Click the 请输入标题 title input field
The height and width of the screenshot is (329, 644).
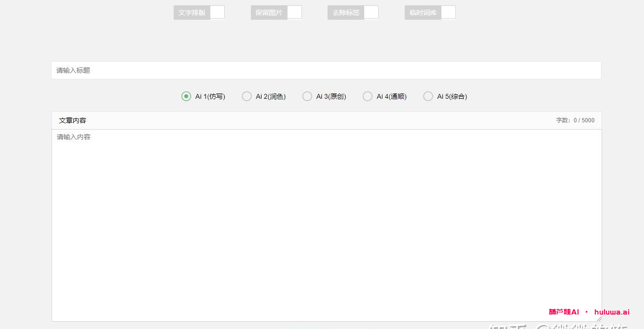(326, 70)
